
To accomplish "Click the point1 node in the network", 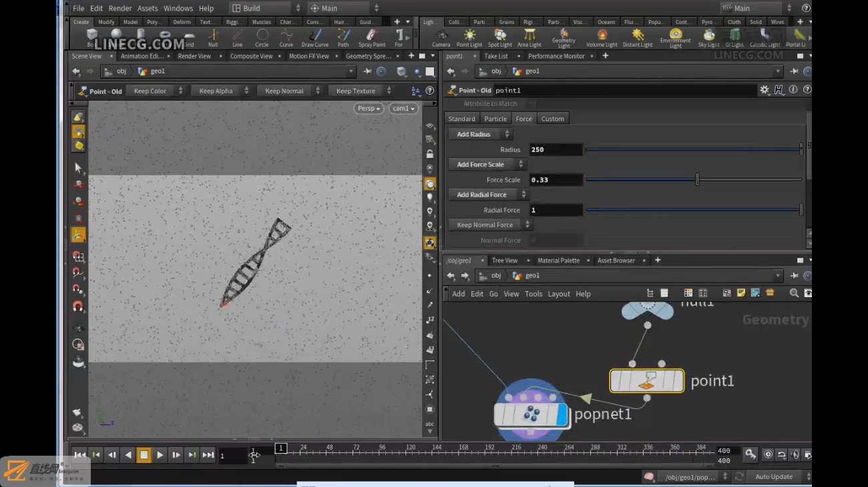I will pyautogui.click(x=647, y=381).
